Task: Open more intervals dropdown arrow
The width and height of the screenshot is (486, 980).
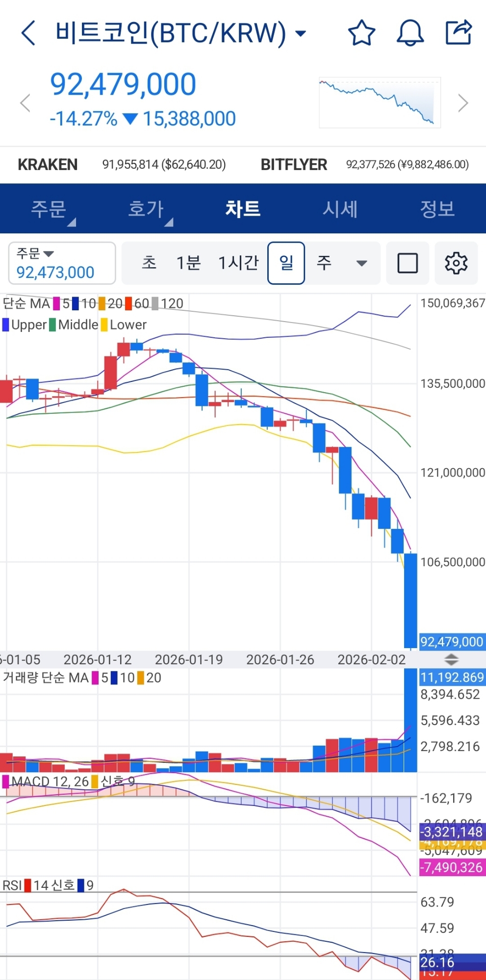Action: tap(362, 263)
